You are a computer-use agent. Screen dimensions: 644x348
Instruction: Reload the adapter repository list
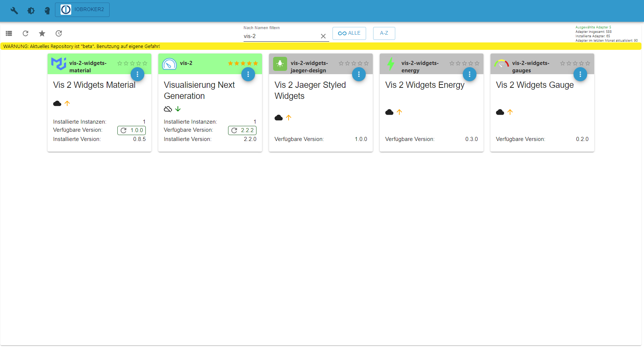pos(25,33)
